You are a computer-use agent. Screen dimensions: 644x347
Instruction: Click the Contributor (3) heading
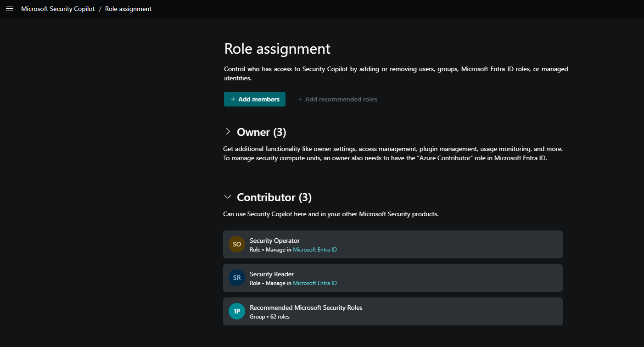coord(274,197)
